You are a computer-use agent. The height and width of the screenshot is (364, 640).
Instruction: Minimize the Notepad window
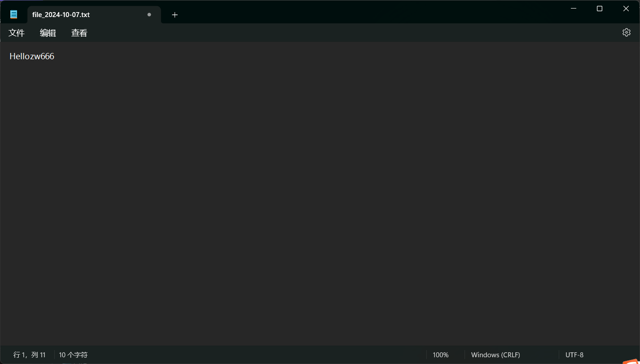click(x=573, y=8)
